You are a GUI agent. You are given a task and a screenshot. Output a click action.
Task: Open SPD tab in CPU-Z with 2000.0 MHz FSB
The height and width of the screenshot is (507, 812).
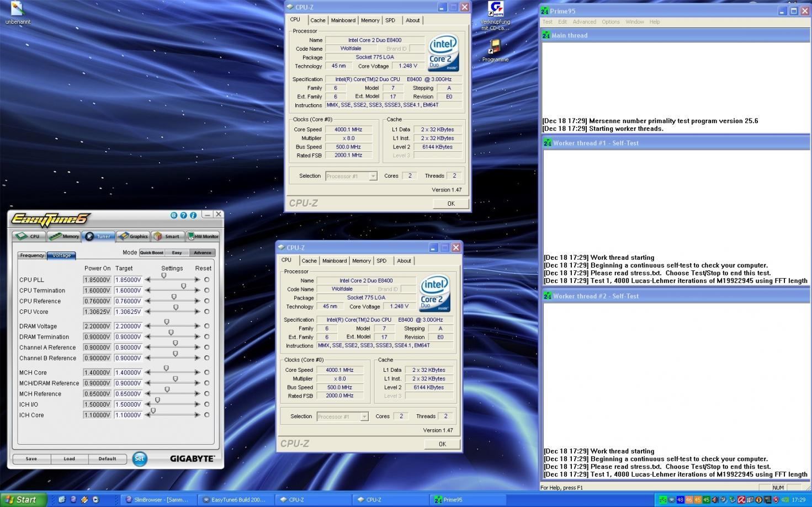(x=381, y=261)
